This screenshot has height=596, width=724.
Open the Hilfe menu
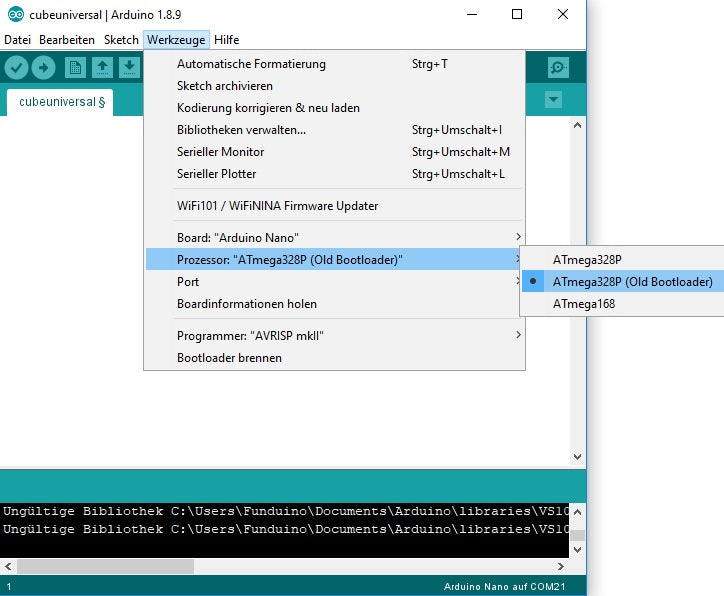click(x=226, y=40)
